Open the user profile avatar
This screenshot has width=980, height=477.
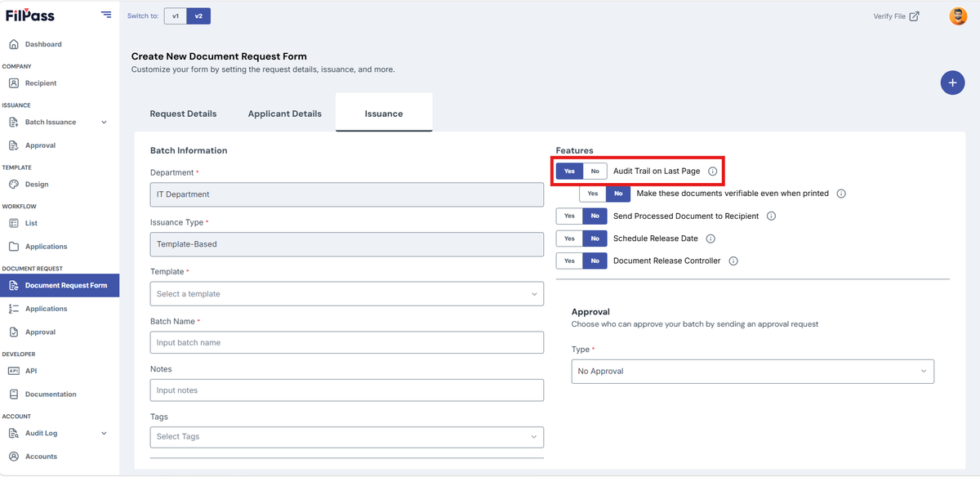[x=958, y=16]
